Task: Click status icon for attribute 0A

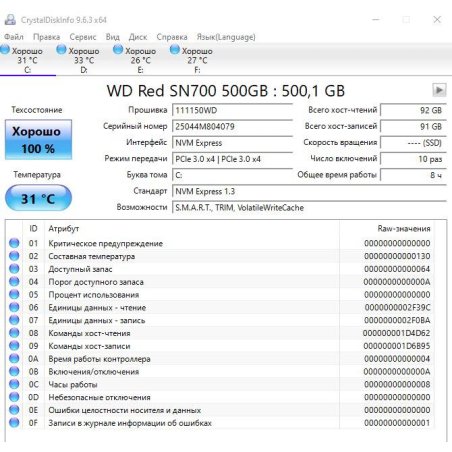Action: [x=14, y=358]
